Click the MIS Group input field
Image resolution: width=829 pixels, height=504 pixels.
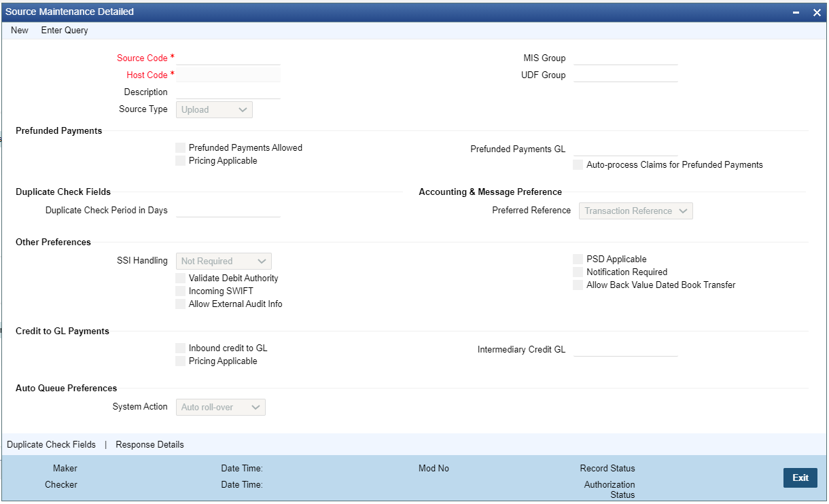point(626,58)
